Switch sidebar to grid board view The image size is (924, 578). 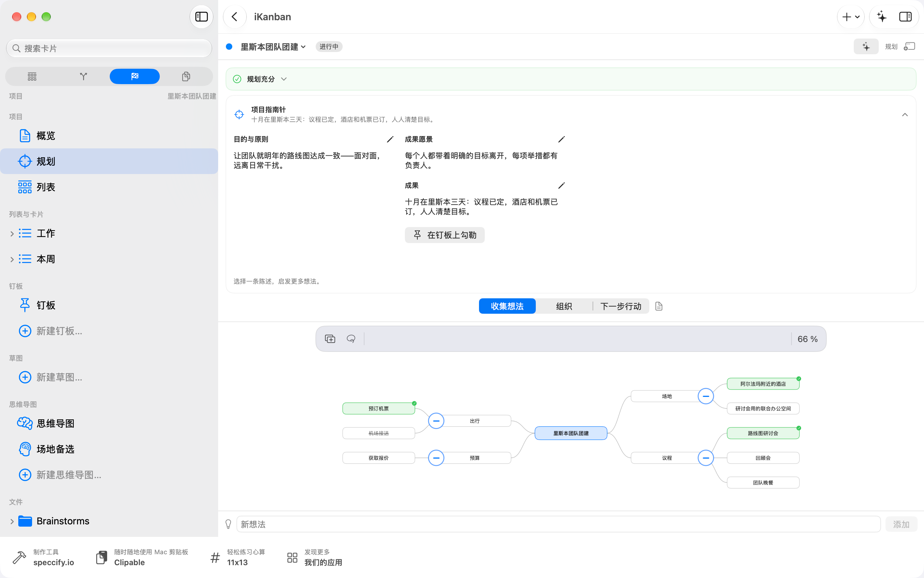(32, 76)
